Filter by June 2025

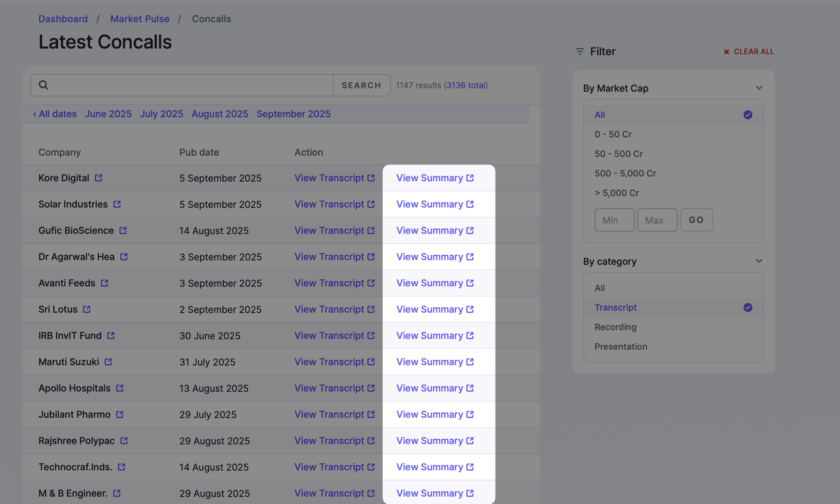pyautogui.click(x=108, y=114)
